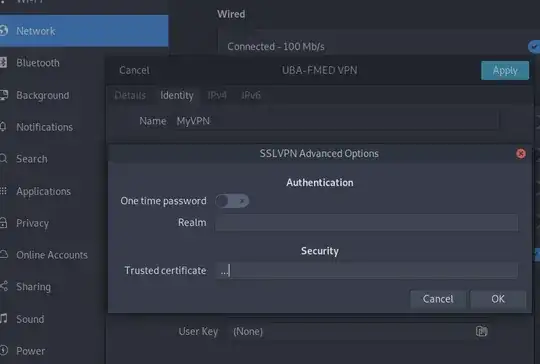Click the Network globe icon

4,31
